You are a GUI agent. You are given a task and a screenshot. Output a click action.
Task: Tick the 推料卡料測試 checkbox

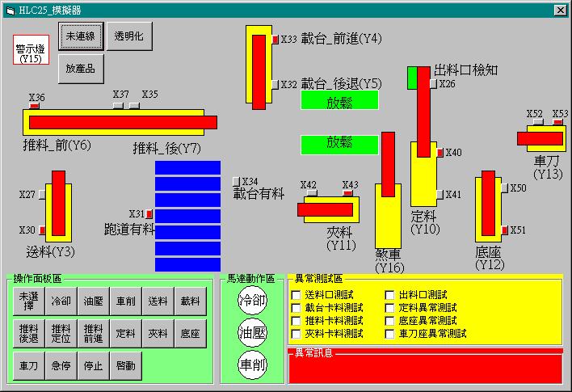[x=297, y=321]
